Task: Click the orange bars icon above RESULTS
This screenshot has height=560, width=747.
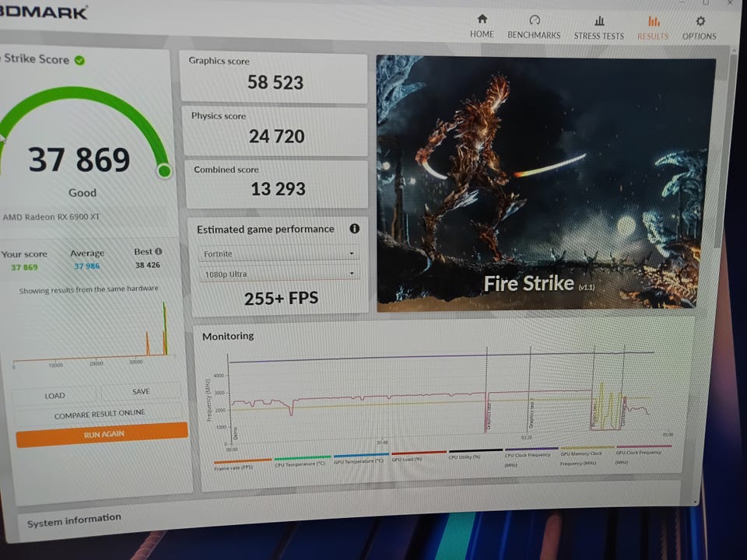Action: click(x=654, y=22)
